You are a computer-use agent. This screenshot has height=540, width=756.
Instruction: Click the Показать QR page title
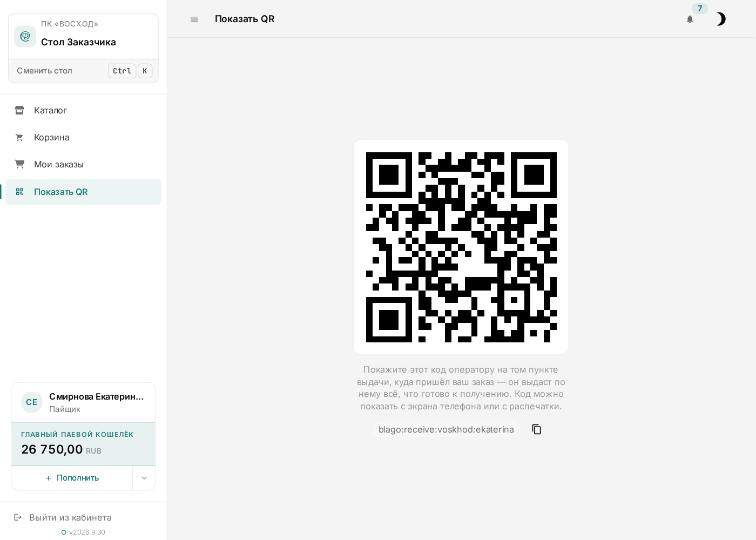point(245,19)
